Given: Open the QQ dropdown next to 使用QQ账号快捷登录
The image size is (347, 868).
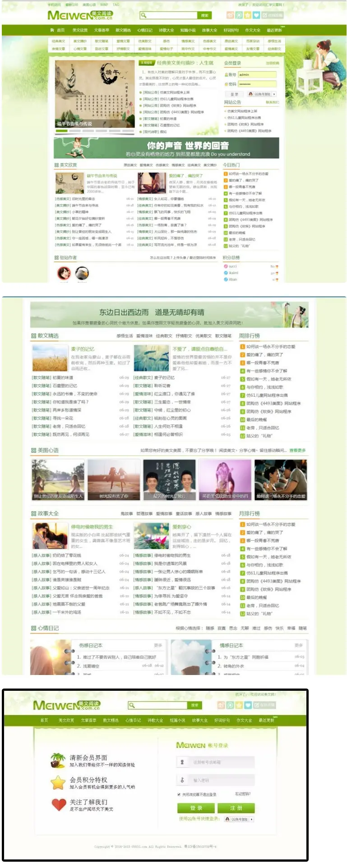Looking at the screenshot, I should 239,819.
